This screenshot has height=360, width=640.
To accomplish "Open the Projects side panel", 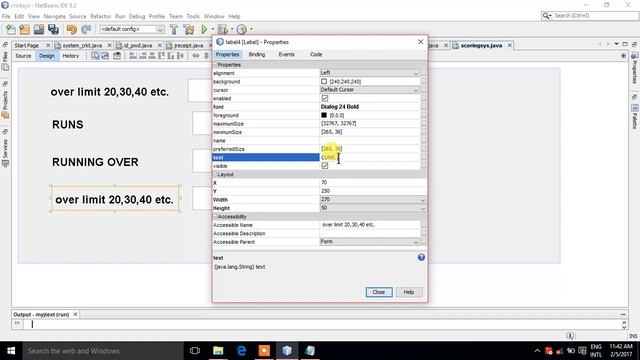I will click(x=5, y=104).
